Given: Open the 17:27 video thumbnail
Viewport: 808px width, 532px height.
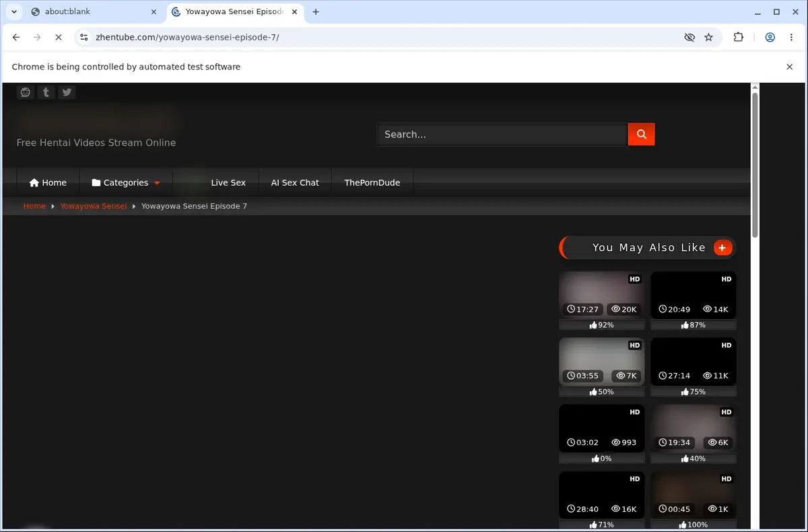Looking at the screenshot, I should (601, 295).
